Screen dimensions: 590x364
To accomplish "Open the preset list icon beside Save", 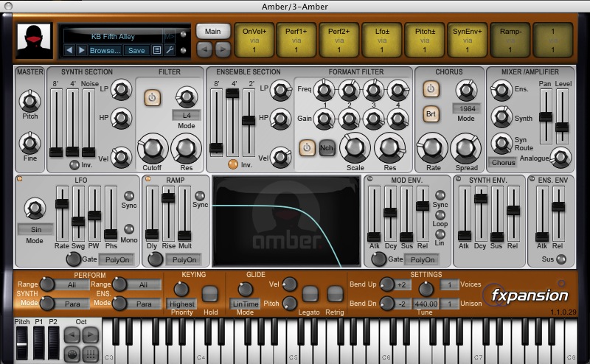I will 157,50.
